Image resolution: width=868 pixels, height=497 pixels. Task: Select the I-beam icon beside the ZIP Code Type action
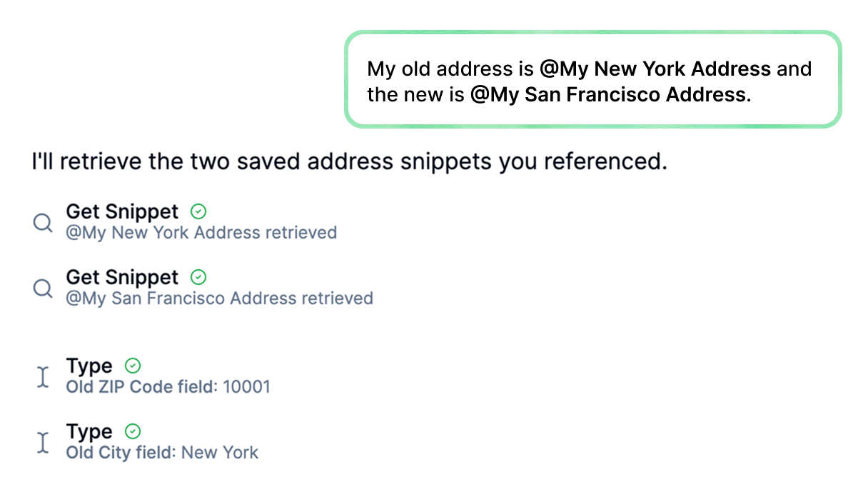pos(43,376)
